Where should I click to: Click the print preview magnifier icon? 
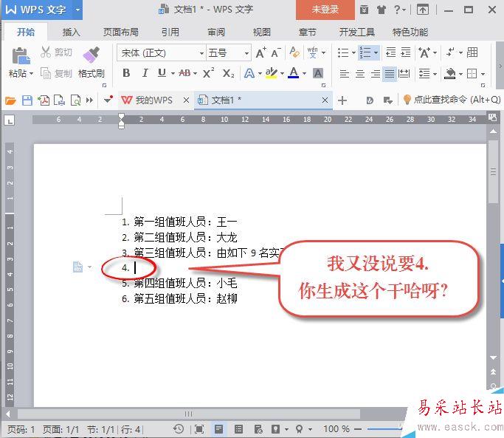75,100
